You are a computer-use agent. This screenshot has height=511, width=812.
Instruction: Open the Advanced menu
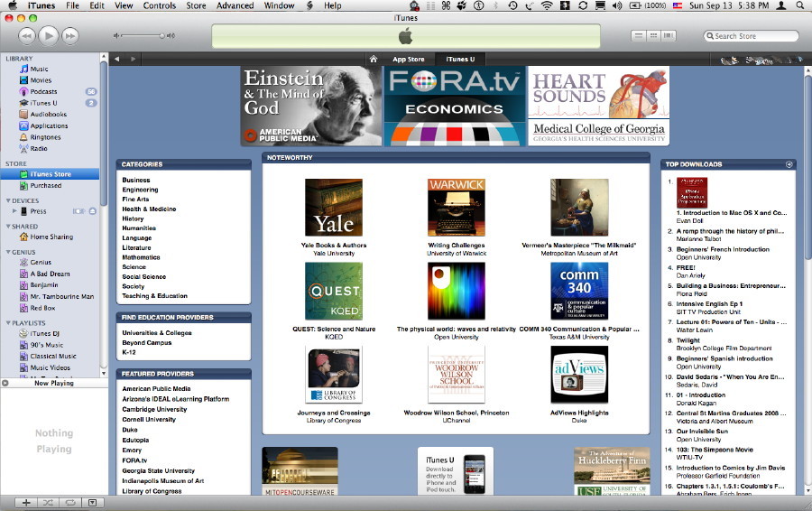click(x=235, y=5)
